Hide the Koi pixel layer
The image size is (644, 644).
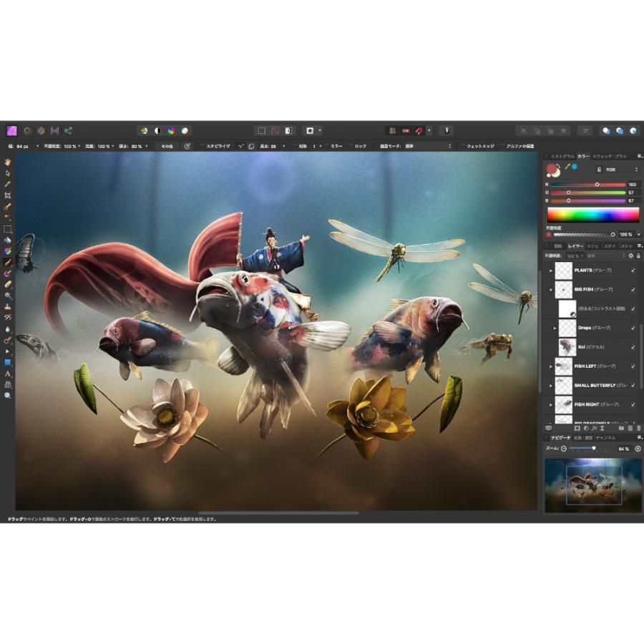633,347
